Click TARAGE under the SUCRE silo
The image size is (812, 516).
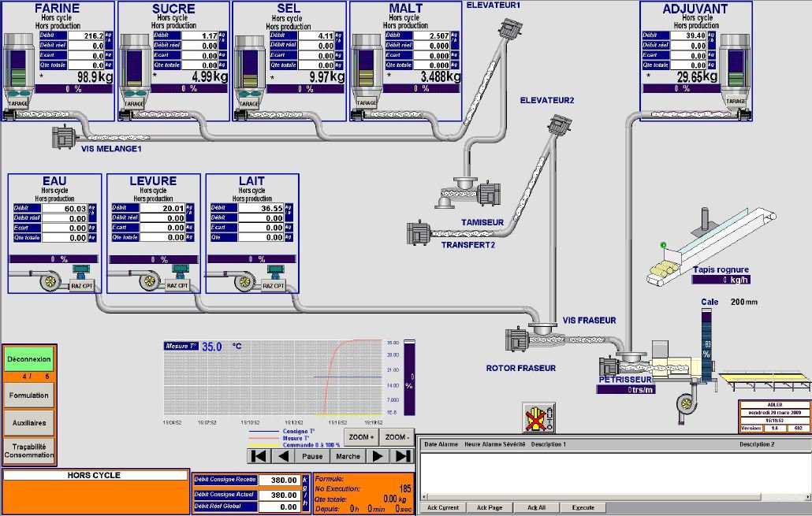click(x=134, y=103)
